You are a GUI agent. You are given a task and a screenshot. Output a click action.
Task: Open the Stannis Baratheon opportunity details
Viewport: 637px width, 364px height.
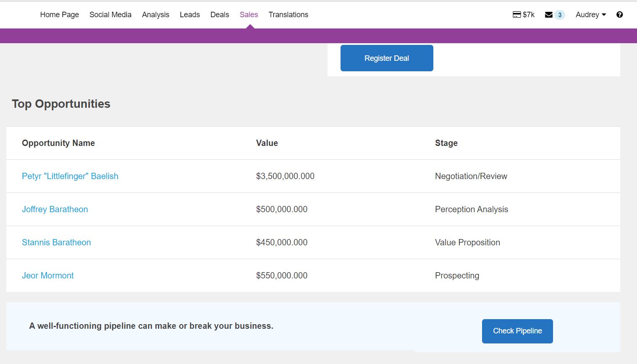click(56, 242)
